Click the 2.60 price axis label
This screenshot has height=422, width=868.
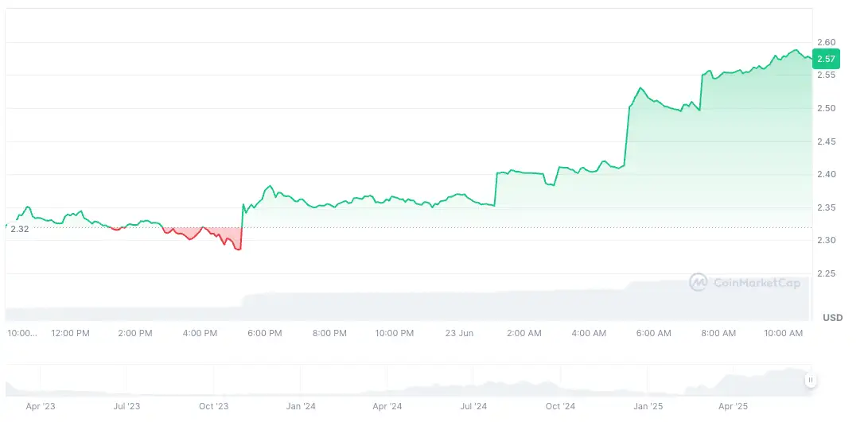(826, 42)
